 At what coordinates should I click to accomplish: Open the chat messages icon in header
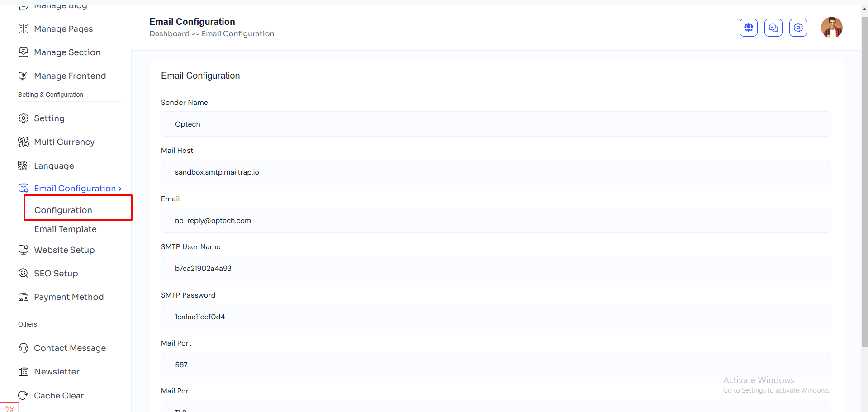[773, 28]
